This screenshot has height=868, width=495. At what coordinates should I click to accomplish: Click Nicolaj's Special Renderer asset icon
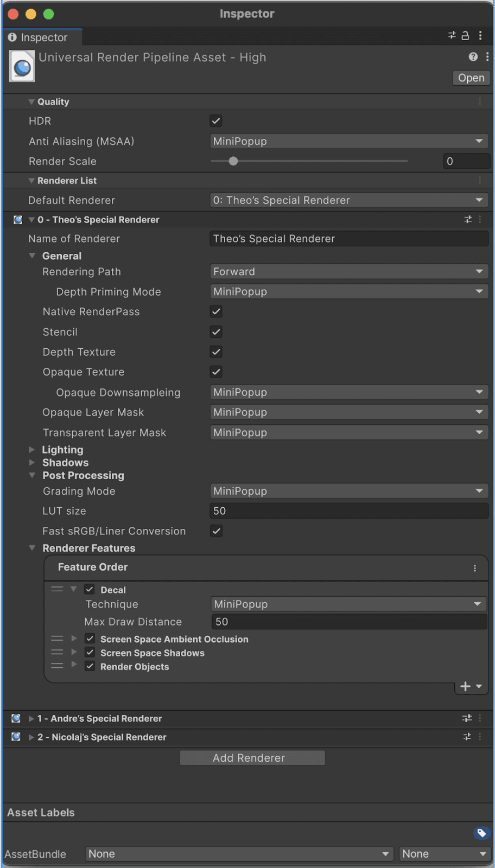pyautogui.click(x=16, y=737)
